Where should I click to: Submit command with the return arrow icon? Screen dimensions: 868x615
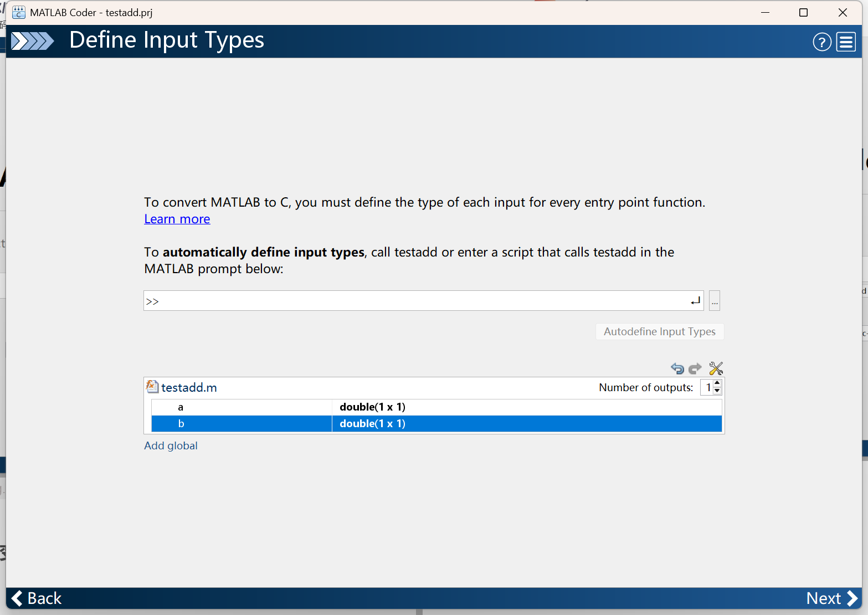pos(696,301)
